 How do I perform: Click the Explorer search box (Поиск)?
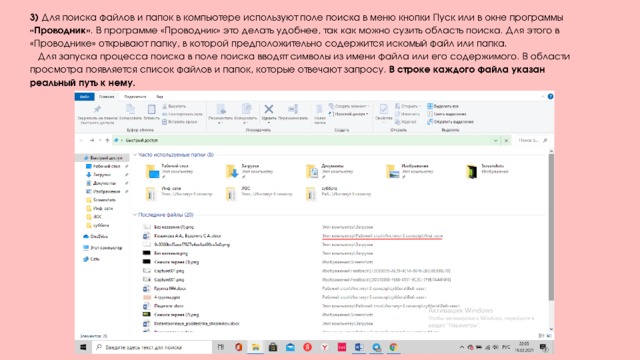point(533,140)
